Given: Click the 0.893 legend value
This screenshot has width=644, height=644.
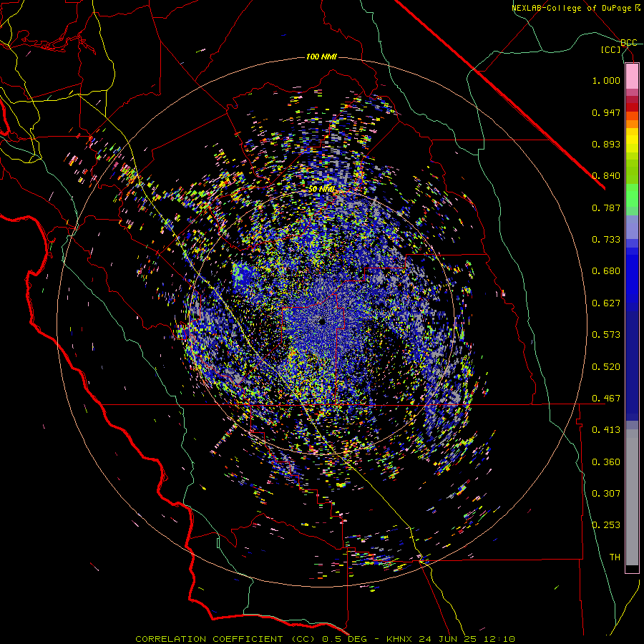Looking at the screenshot, I should [606, 144].
